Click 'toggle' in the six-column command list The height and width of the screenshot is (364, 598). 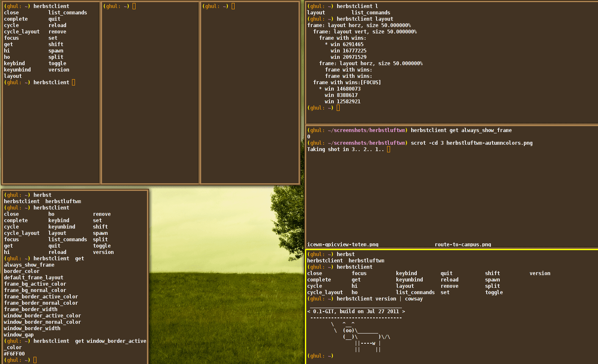point(494,292)
